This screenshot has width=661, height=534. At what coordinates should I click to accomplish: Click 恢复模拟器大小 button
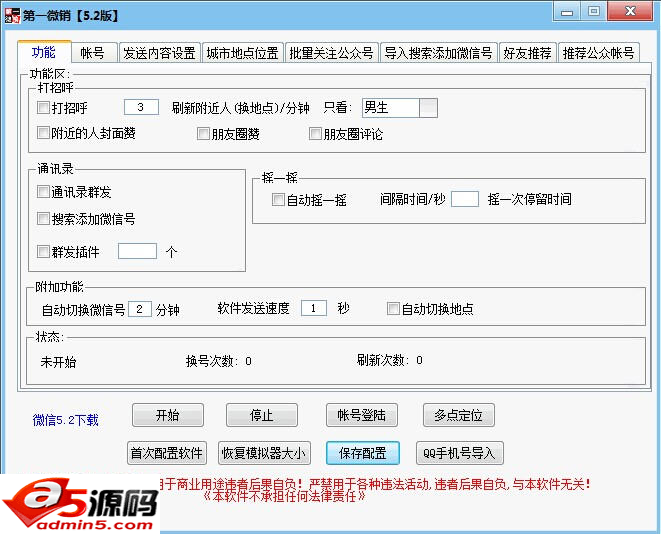point(264,453)
